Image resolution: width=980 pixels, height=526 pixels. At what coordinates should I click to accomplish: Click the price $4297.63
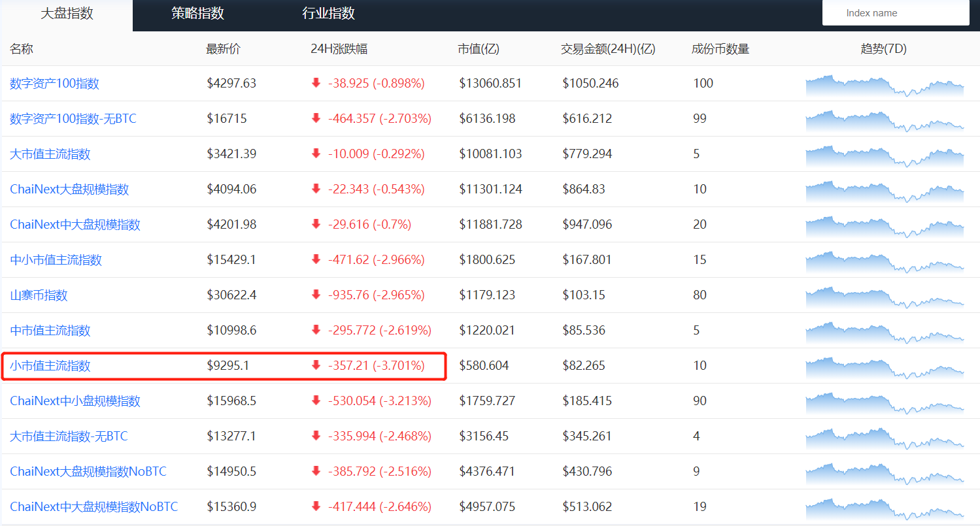pos(231,84)
